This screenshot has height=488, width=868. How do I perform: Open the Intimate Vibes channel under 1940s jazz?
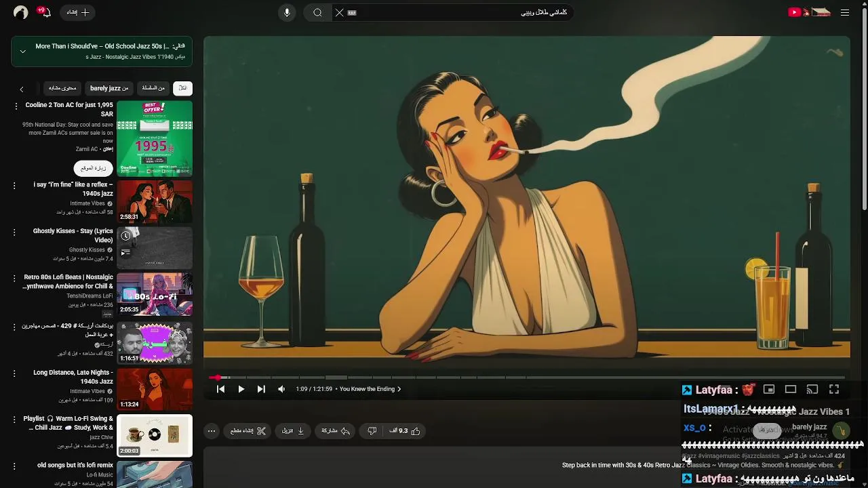(88, 203)
